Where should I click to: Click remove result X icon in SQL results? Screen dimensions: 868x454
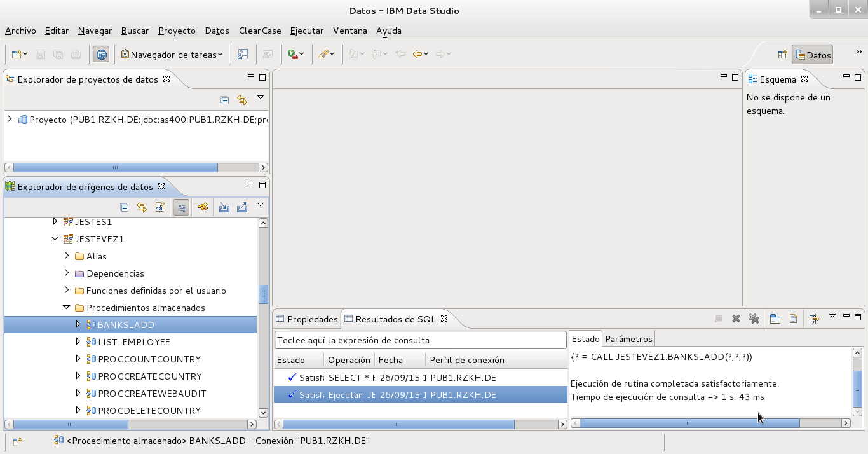click(x=736, y=319)
